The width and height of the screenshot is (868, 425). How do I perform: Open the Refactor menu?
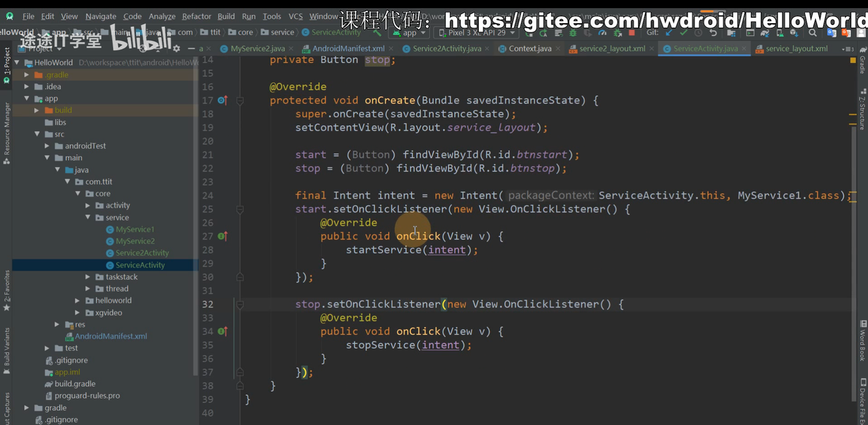(x=197, y=16)
